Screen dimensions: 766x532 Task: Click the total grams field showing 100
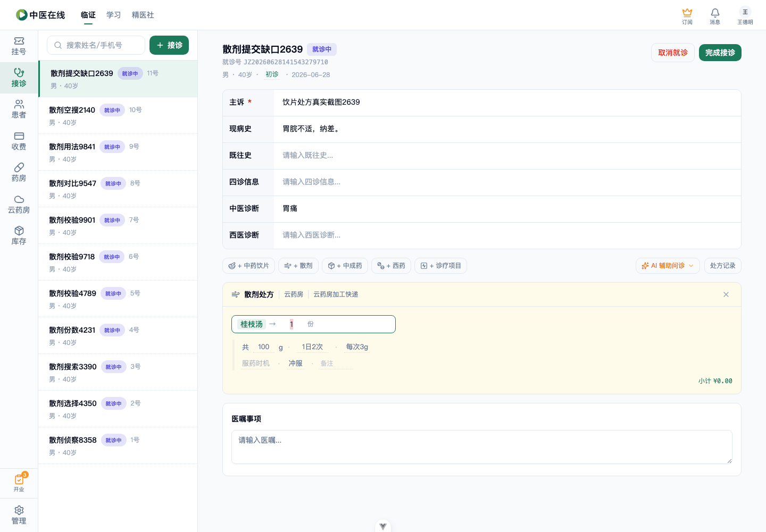(x=264, y=347)
